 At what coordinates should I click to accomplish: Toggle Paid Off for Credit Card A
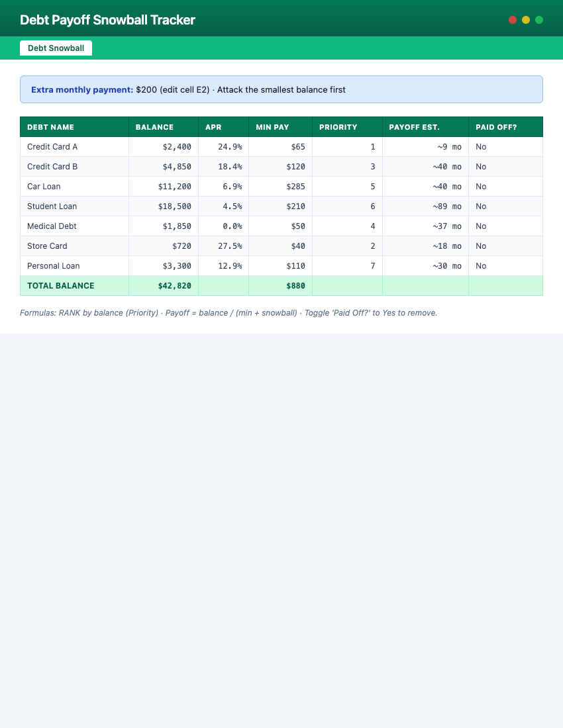(x=506, y=147)
